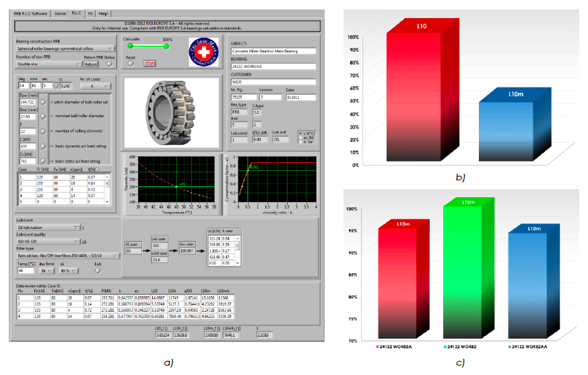Image resolution: width=588 pixels, height=375 pixels.
Task: Click the green Calculate progress slider
Action: [148, 46]
